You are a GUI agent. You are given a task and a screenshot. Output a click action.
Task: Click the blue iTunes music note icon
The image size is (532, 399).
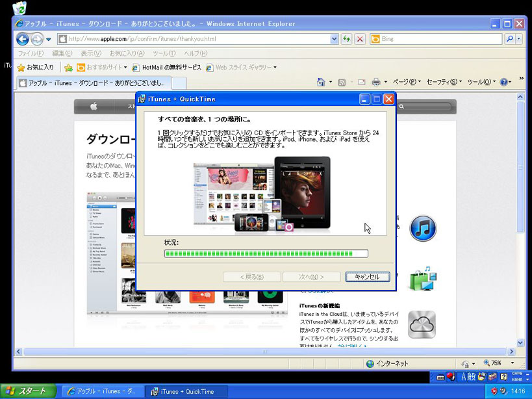pos(423,228)
